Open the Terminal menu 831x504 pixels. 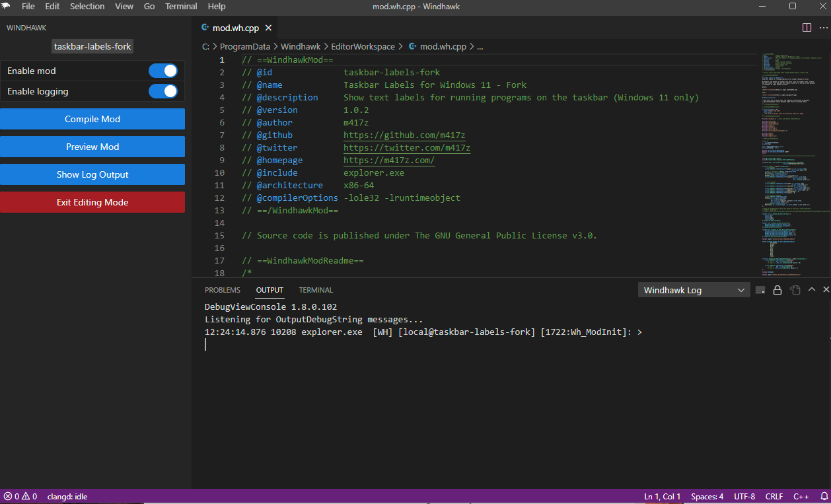181,6
